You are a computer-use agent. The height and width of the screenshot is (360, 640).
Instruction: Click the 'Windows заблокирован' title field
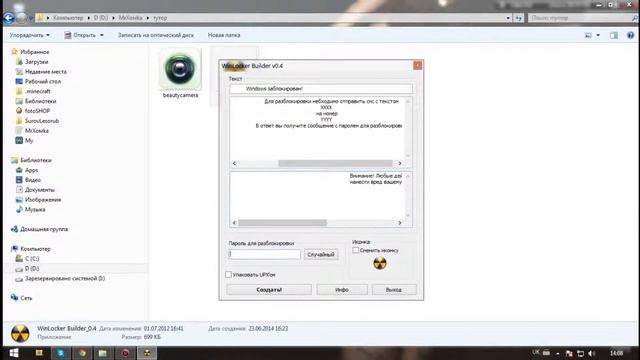(x=321, y=89)
